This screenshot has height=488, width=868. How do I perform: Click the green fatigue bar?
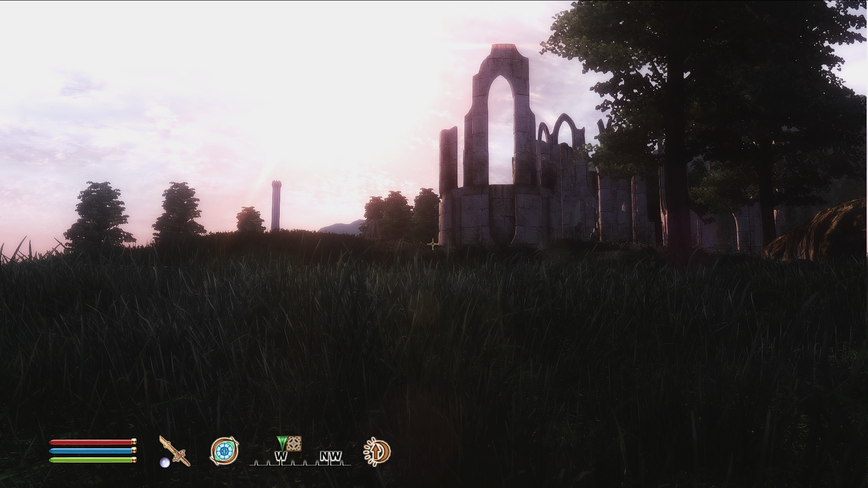(x=90, y=460)
